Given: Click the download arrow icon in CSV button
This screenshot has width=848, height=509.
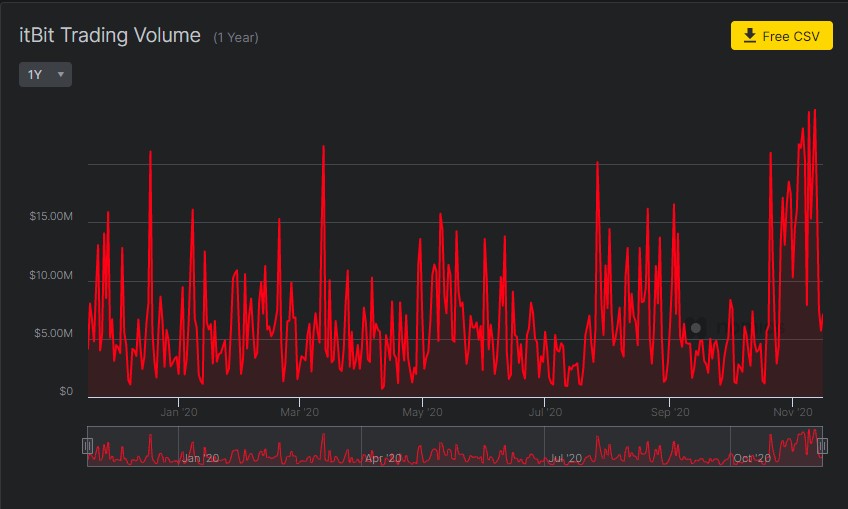Looking at the screenshot, I should click(750, 36).
